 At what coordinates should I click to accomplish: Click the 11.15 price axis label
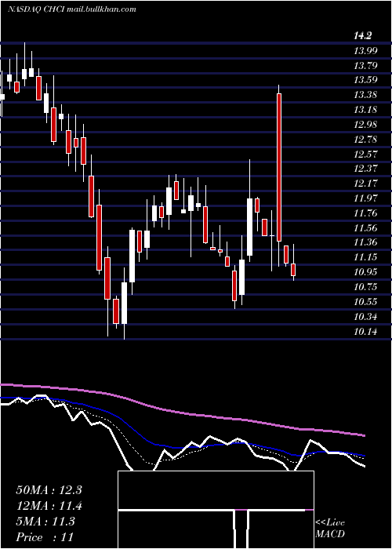(x=365, y=257)
